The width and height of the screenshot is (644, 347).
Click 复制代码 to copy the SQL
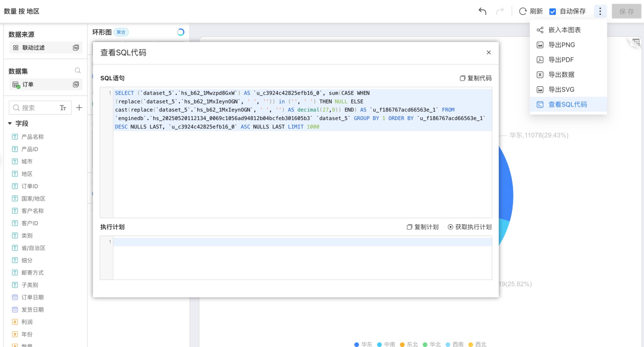tap(475, 78)
